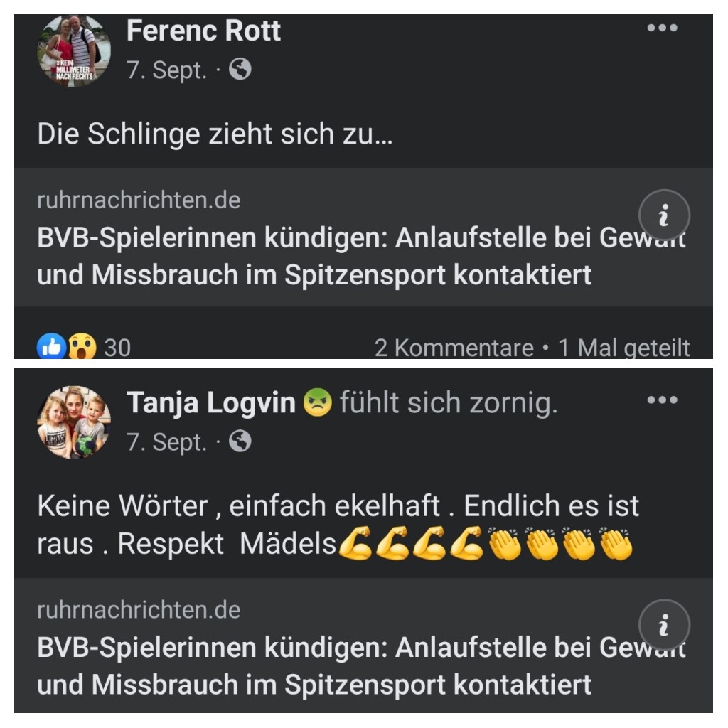This screenshot has width=728, height=728.
Task: Open three-dot menu on the second post
Action: [x=662, y=400]
